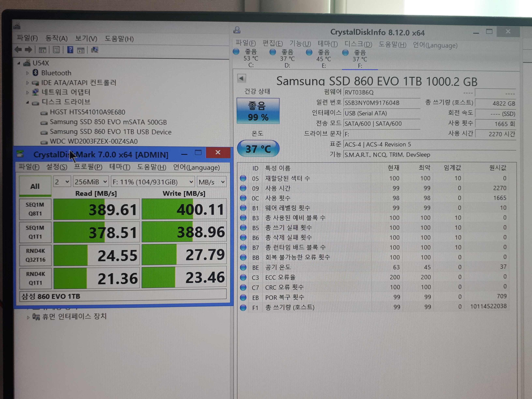The width and height of the screenshot is (532, 399).
Task: Click raw value 10114522038
Action: point(488,306)
